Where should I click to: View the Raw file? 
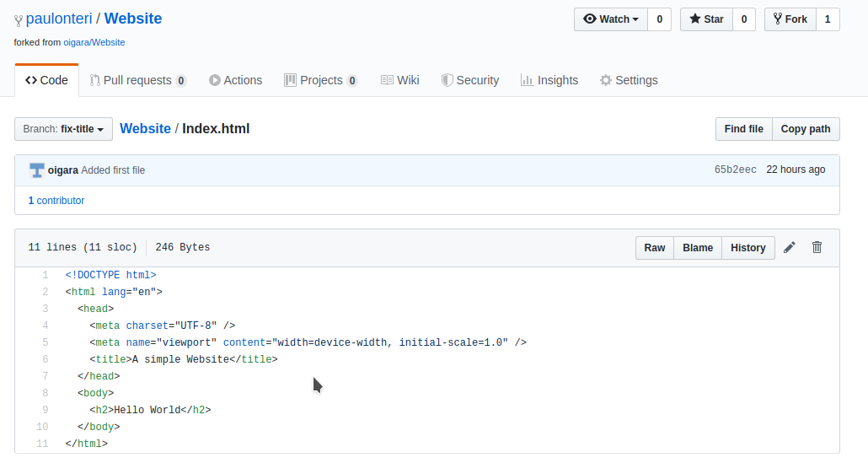point(654,248)
